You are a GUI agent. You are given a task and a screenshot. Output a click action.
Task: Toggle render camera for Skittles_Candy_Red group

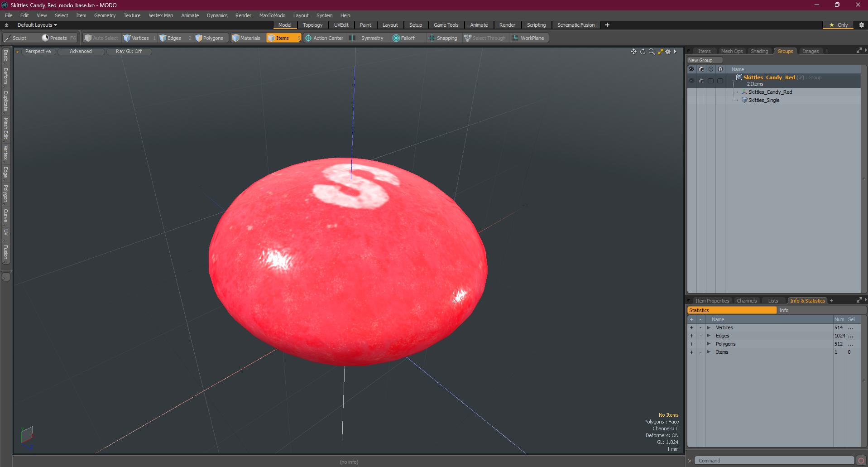click(701, 81)
